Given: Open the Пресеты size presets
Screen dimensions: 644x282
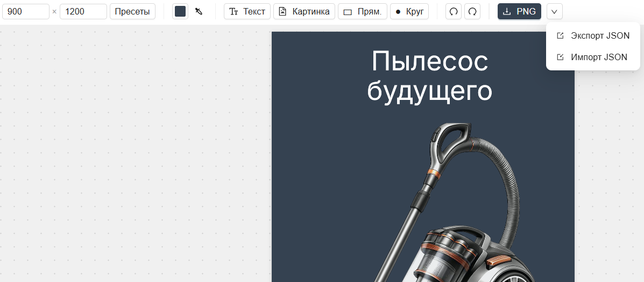Looking at the screenshot, I should pos(132,11).
